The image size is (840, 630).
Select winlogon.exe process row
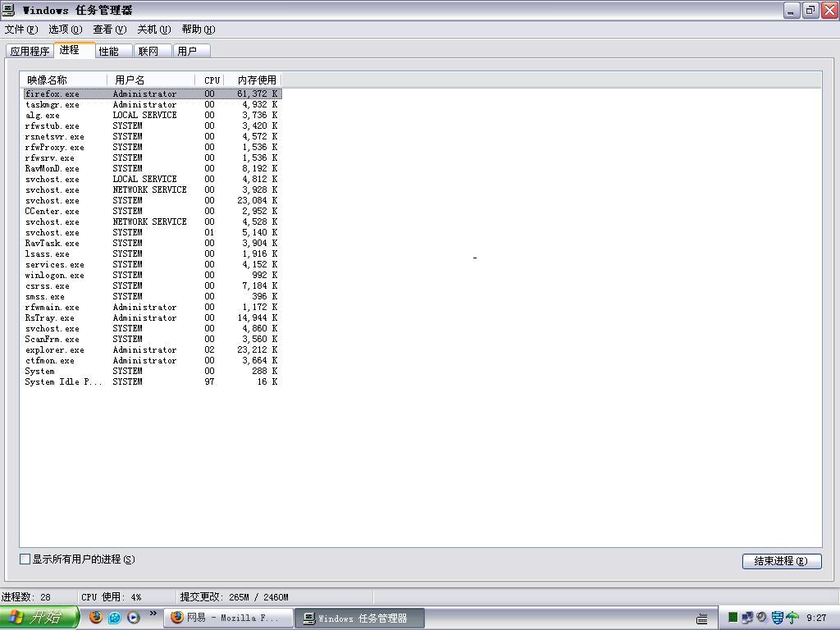153,276
